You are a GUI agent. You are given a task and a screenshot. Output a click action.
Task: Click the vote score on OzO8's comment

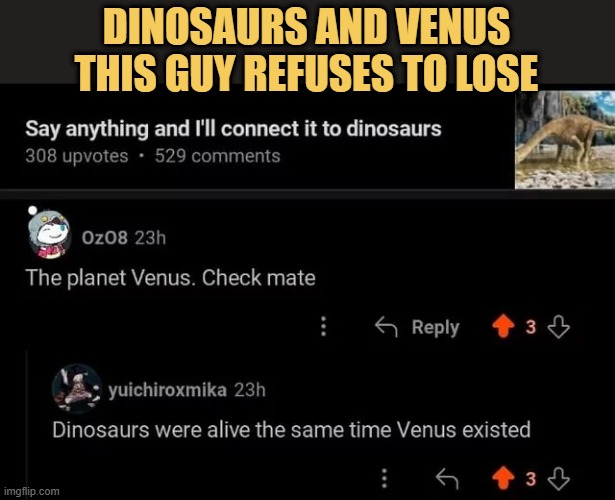tap(531, 327)
